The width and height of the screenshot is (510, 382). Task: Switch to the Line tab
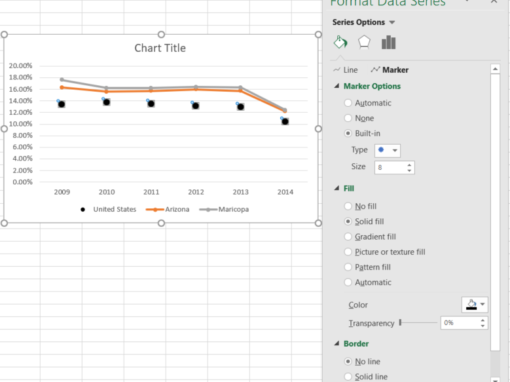click(x=346, y=70)
